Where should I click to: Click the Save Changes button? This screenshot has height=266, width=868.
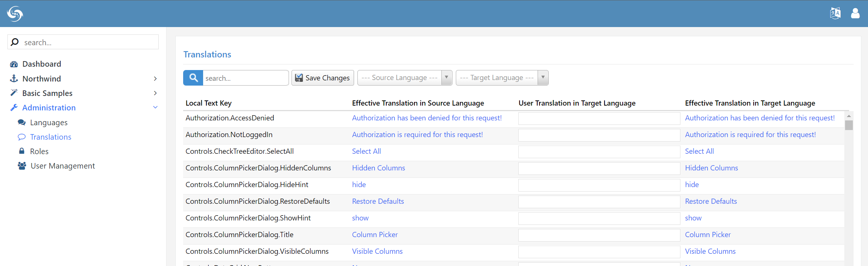pyautogui.click(x=323, y=78)
